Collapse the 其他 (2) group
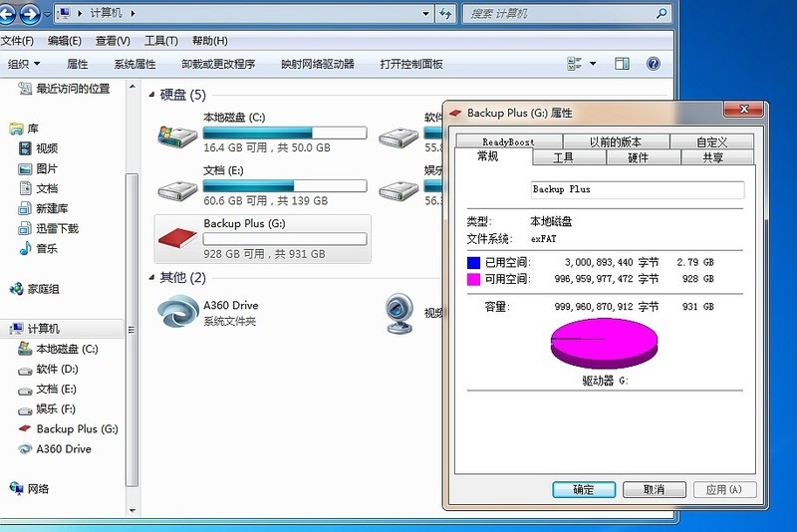Image resolution: width=797 pixels, height=532 pixels. pyautogui.click(x=152, y=277)
